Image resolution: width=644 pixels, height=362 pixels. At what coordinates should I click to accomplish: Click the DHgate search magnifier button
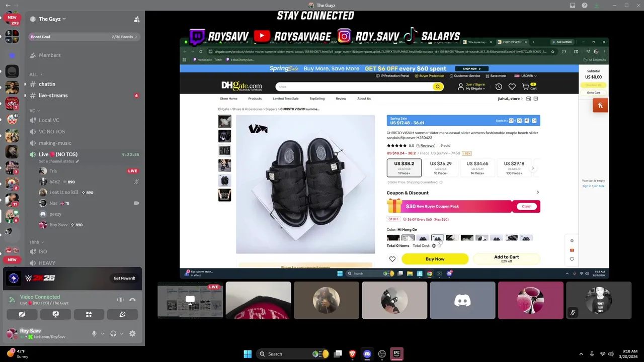point(437,87)
